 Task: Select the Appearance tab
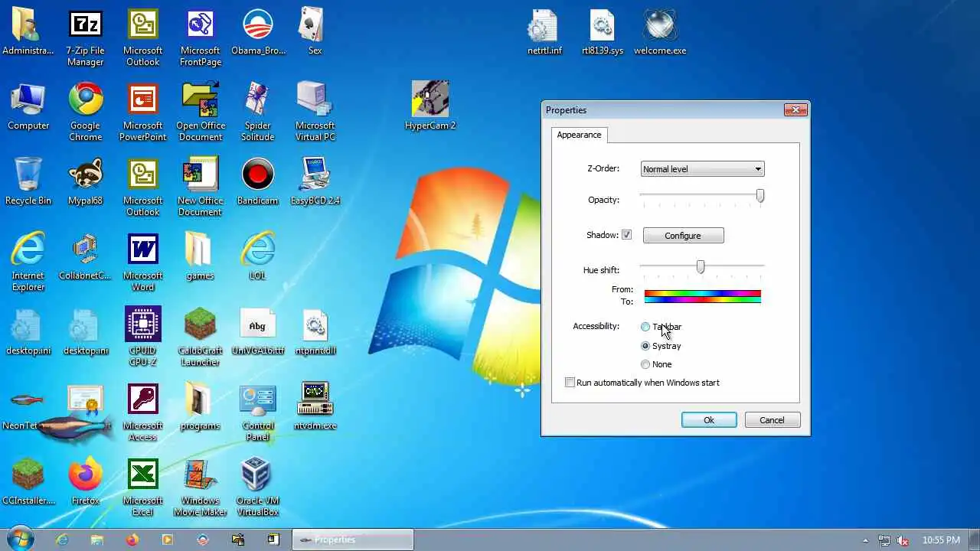point(579,135)
